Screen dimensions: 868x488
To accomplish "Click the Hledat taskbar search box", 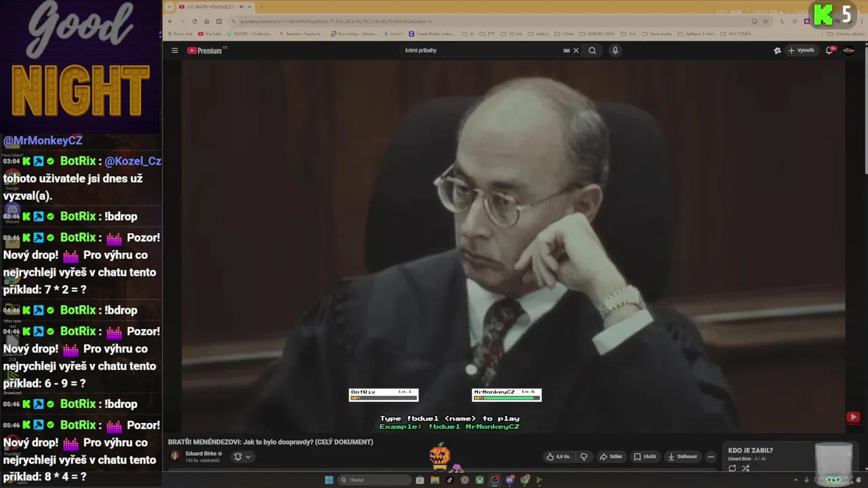I will click(376, 480).
